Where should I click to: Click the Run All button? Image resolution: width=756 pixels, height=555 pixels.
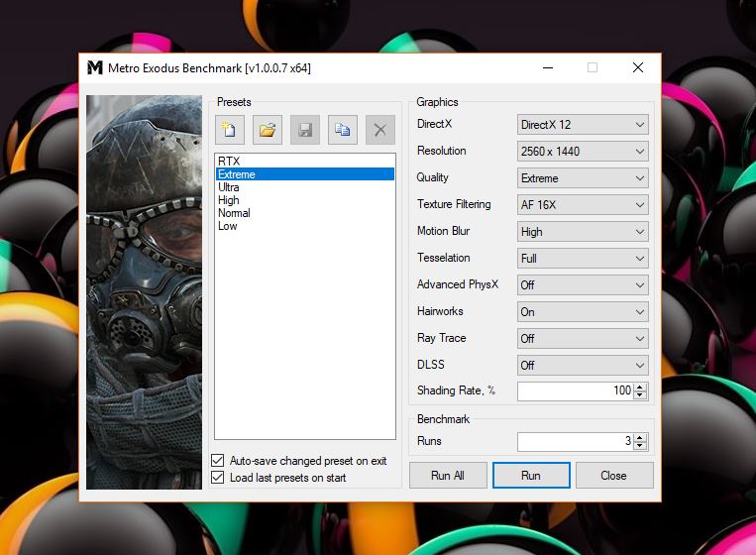point(448,476)
